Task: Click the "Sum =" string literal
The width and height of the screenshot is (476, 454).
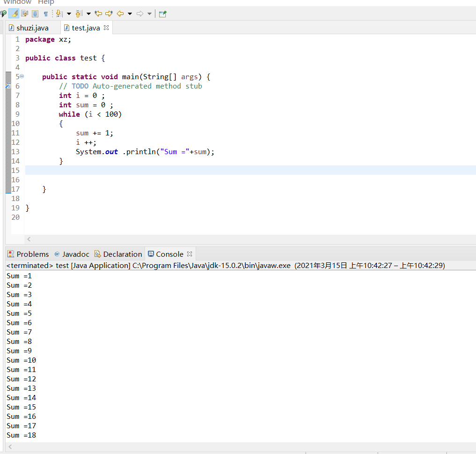Action: click(175, 152)
